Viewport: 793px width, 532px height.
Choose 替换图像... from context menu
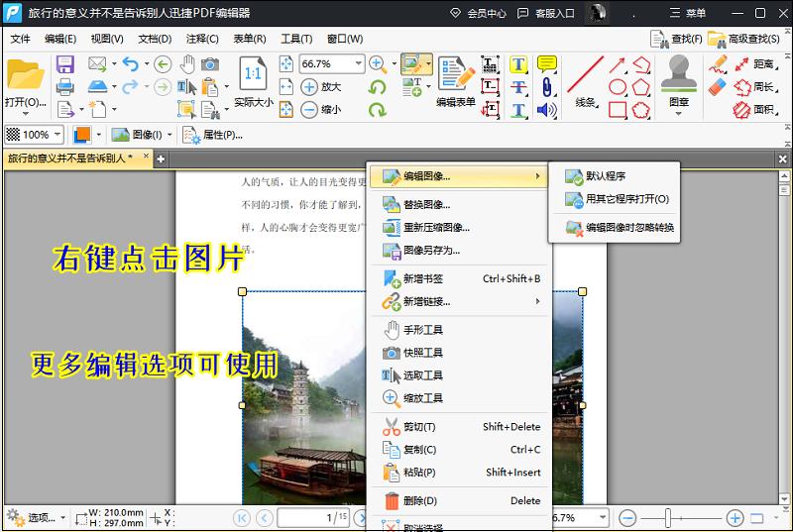(459, 205)
